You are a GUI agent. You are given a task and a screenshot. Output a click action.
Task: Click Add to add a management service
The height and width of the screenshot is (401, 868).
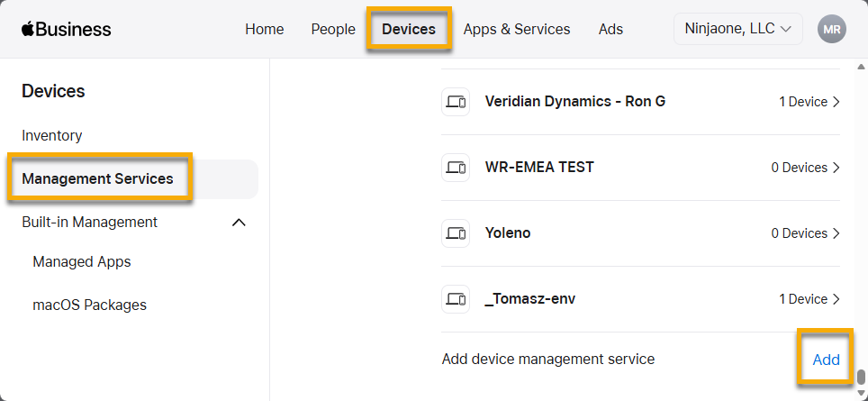point(826,360)
